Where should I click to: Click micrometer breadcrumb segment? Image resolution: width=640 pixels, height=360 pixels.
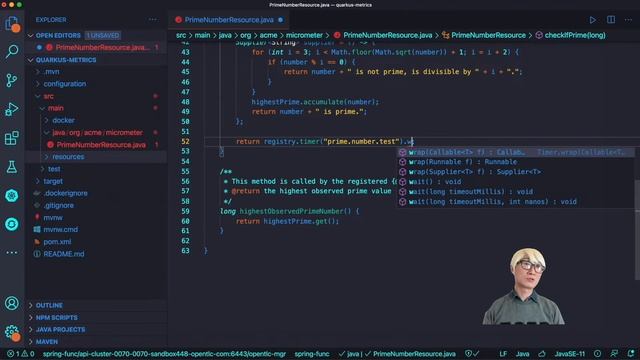(x=304, y=36)
